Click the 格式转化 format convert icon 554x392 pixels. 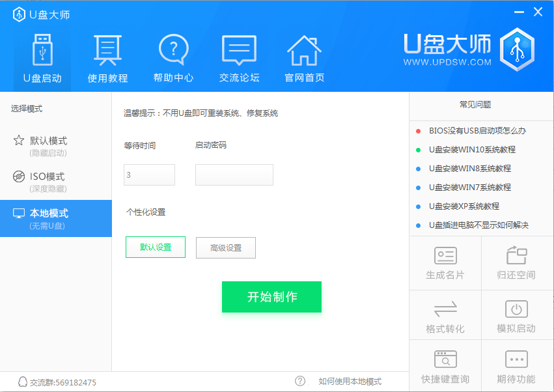(x=445, y=309)
